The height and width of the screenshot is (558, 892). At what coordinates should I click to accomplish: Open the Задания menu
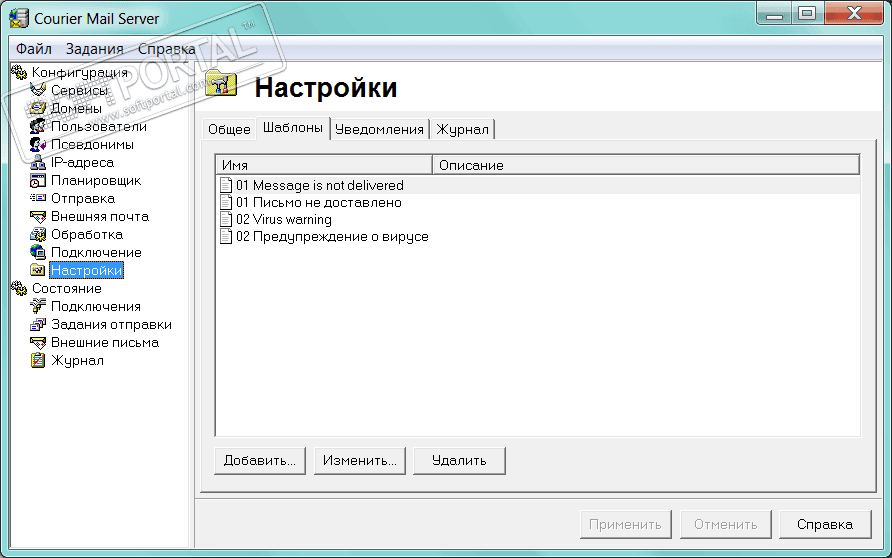pos(94,49)
